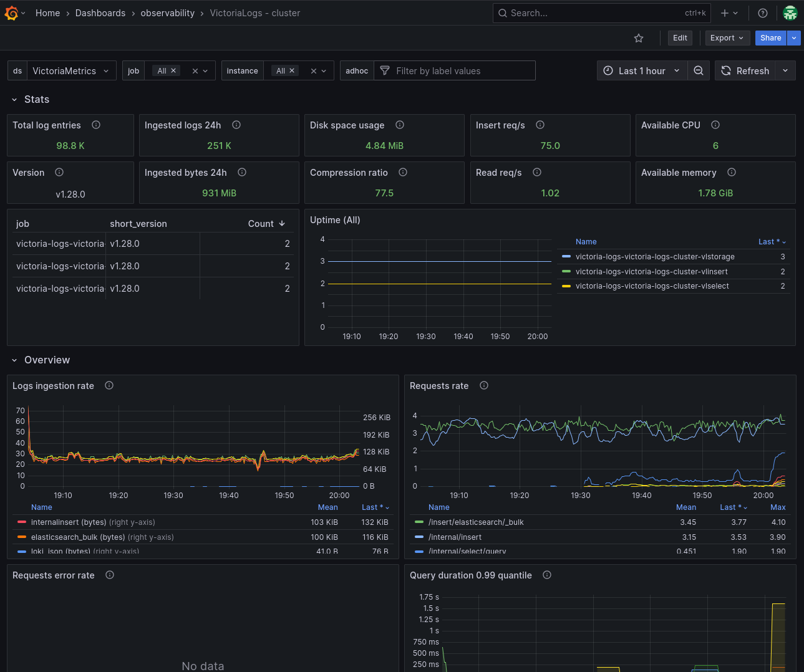Click the Share button
804x672 pixels.
(x=771, y=38)
